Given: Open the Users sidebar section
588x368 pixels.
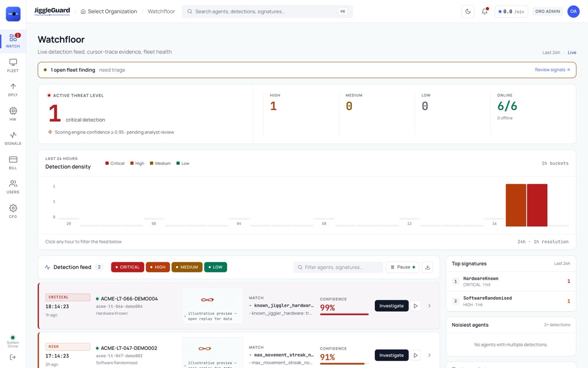Looking at the screenshot, I should pos(13,186).
